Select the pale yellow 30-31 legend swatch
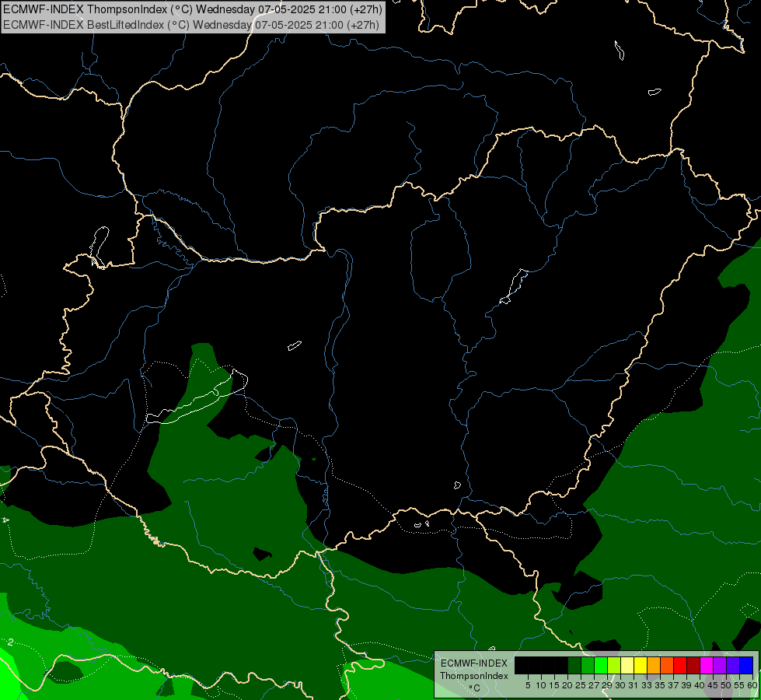 click(x=627, y=665)
